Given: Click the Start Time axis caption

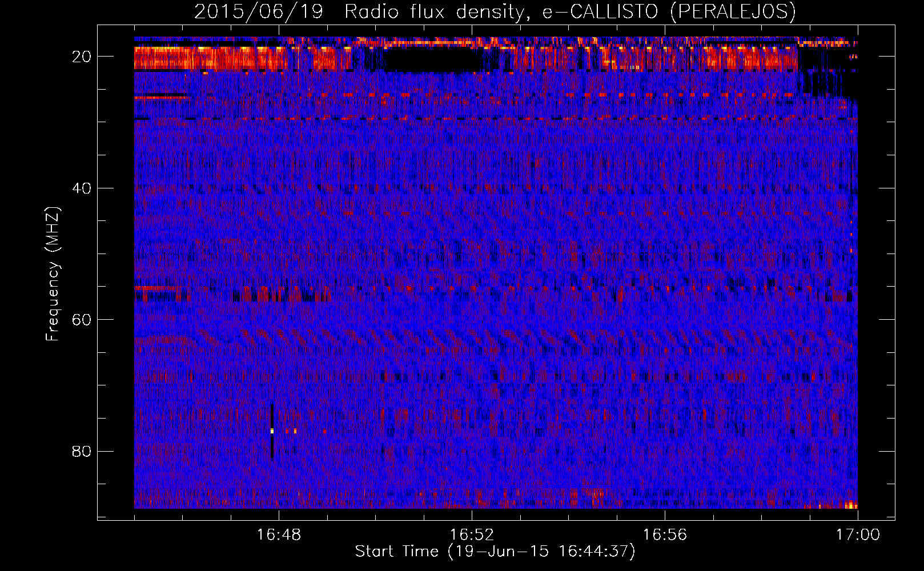Looking at the screenshot, I should coord(495,552).
